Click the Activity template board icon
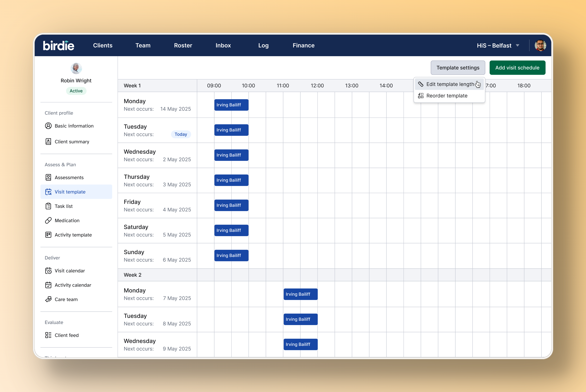Image resolution: width=586 pixels, height=392 pixels. click(x=48, y=235)
